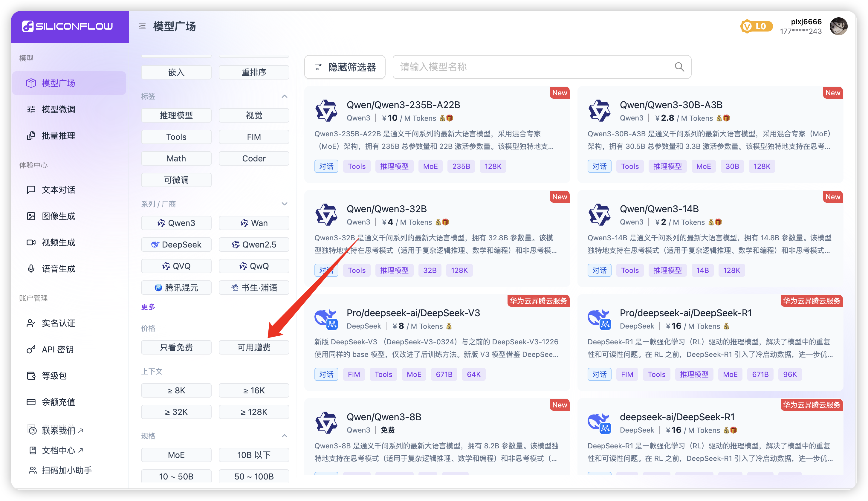This screenshot has height=501, width=868.
Task: Click the Pro DeepSeek-R1 whale logo
Action: pyautogui.click(x=599, y=319)
